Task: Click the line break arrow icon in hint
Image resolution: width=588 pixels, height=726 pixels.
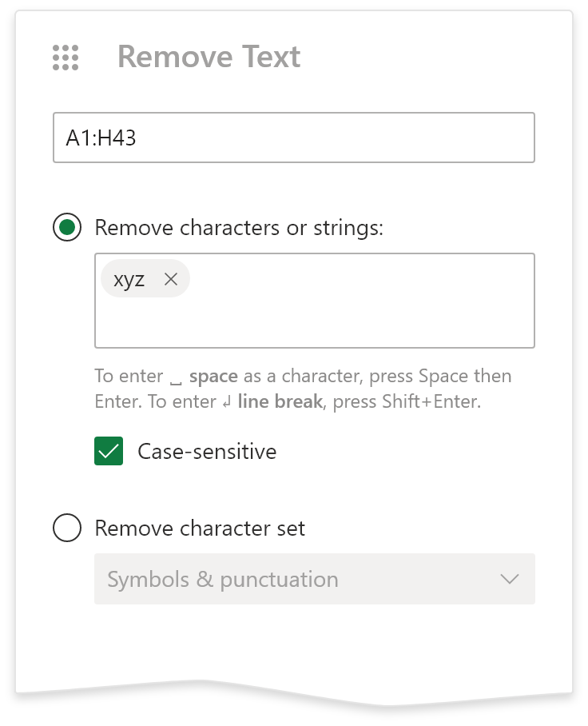Action: [x=226, y=402]
